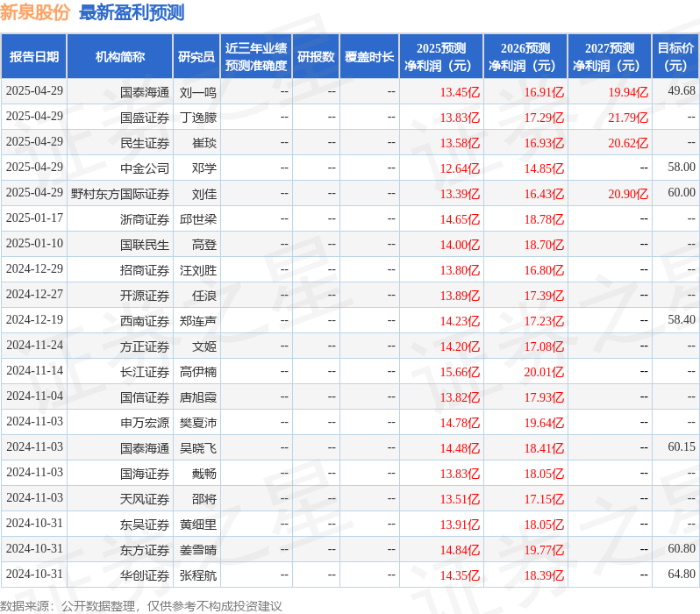The height and width of the screenshot is (614, 700).
Task: Click report date 2024-11-24
Action: (34, 346)
